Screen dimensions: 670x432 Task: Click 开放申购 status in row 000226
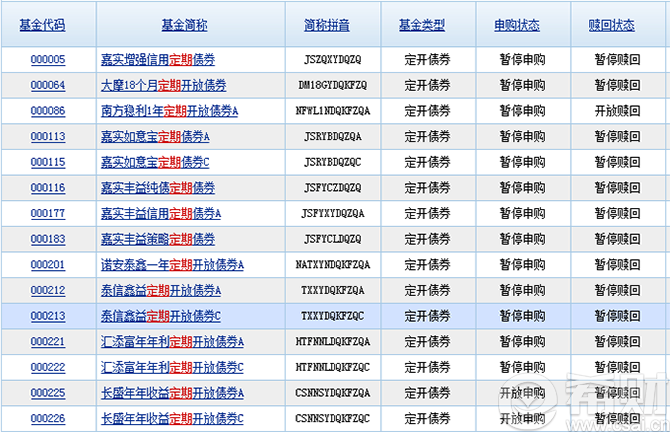[x=523, y=418]
